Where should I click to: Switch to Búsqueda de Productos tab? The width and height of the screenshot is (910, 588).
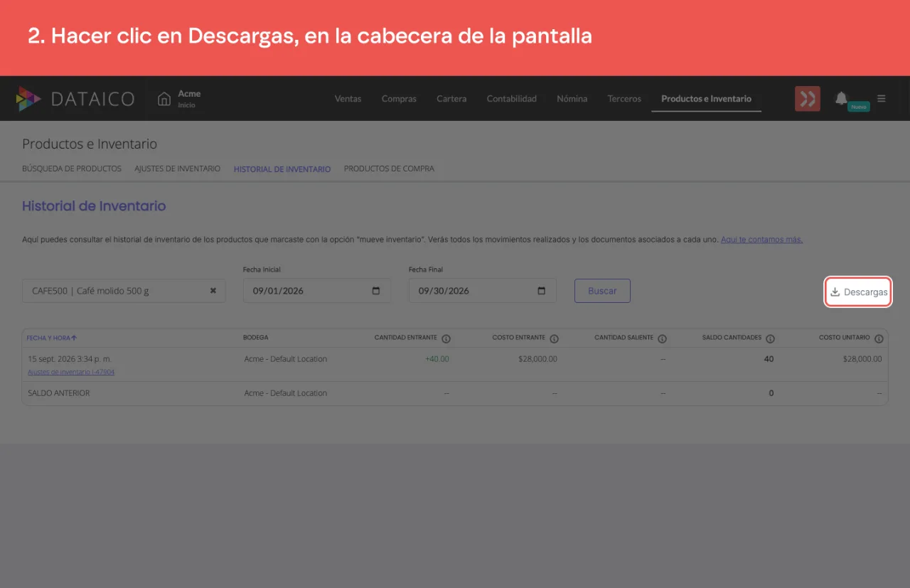pos(72,169)
